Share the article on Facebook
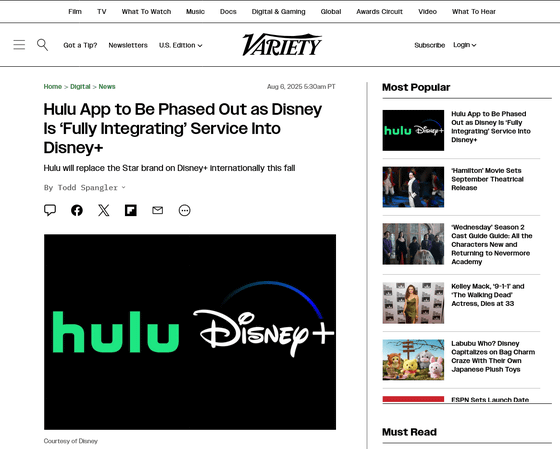The image size is (560, 449). (77, 210)
